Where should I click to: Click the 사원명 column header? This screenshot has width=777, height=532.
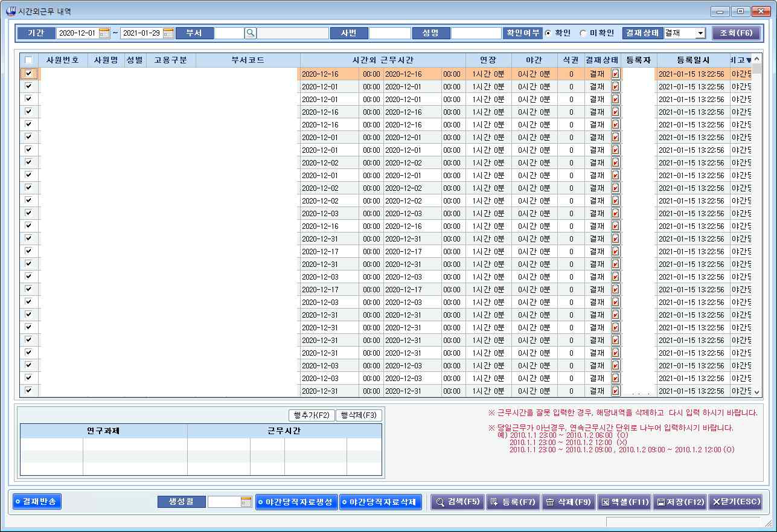(105, 60)
